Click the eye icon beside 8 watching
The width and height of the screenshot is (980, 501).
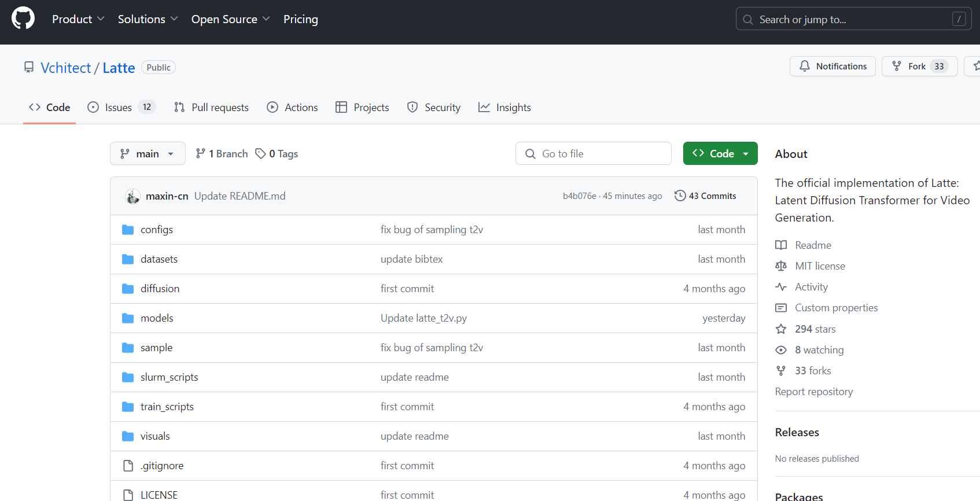[x=781, y=349]
